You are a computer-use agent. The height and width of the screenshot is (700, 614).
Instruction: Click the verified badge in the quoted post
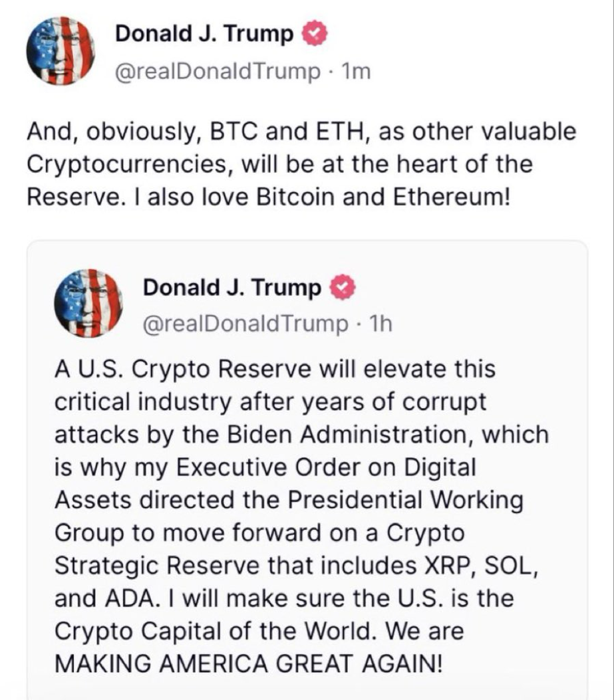pyautogui.click(x=341, y=287)
